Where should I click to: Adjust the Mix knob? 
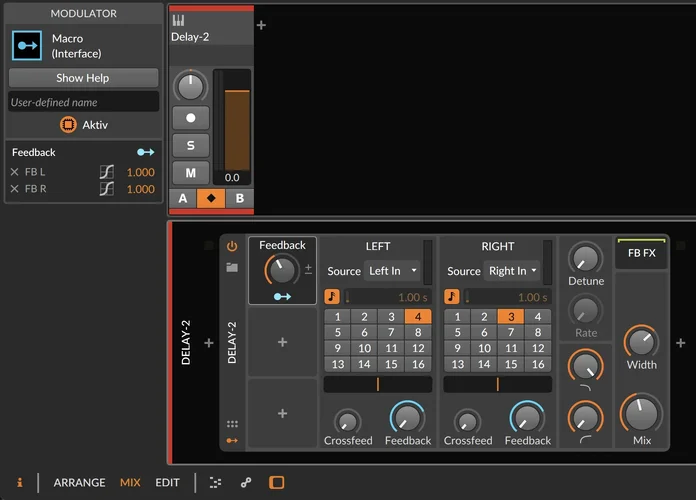pos(641,413)
